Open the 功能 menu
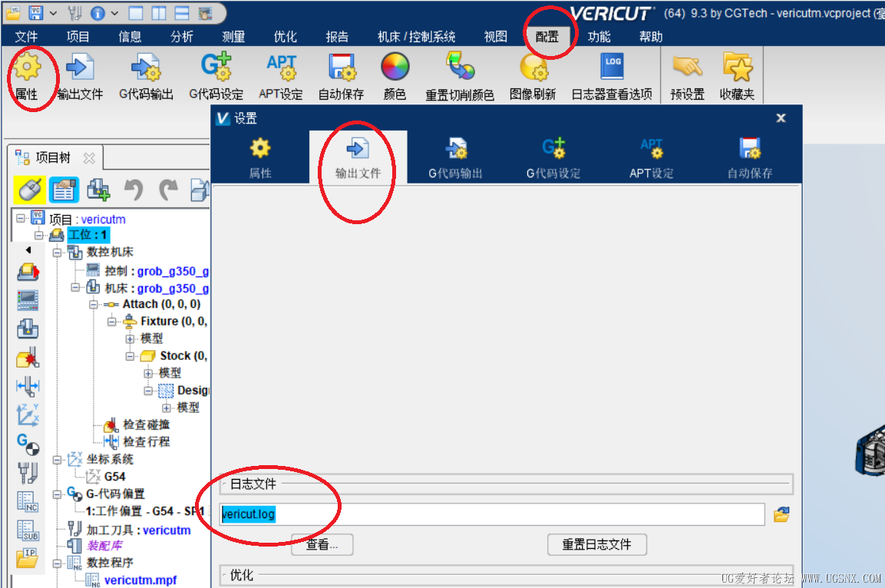The width and height of the screenshot is (885, 588). [599, 37]
